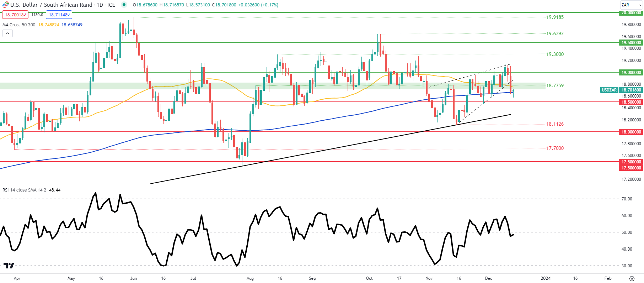
Task: Click the Dec label on the time axis
Action: tap(489, 278)
